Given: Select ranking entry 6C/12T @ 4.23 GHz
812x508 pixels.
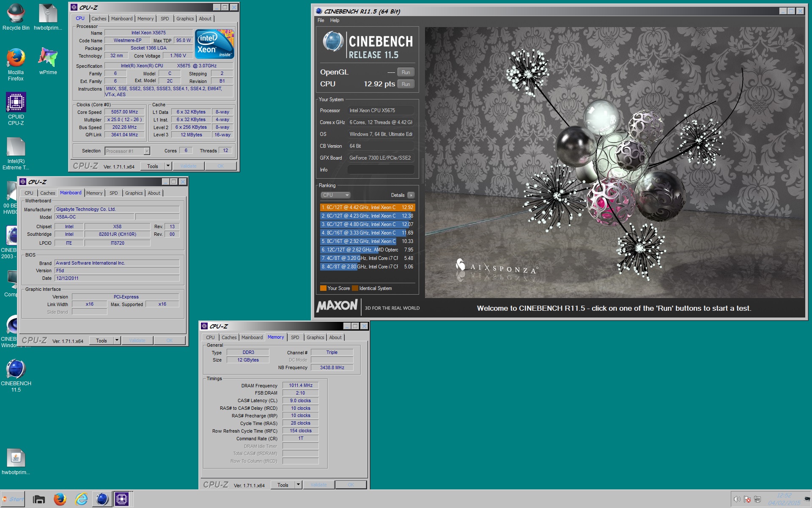Looking at the screenshot, I should (x=368, y=216).
